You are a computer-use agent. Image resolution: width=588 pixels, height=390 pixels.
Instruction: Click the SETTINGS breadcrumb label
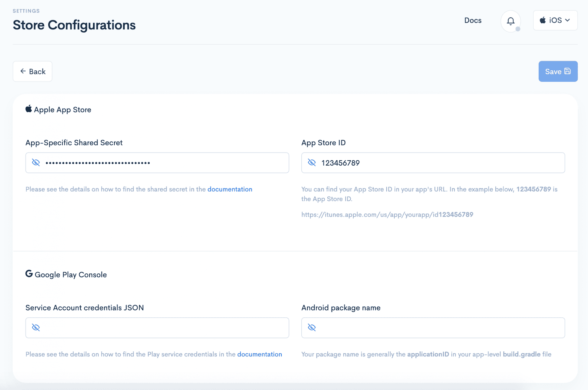[x=26, y=11]
